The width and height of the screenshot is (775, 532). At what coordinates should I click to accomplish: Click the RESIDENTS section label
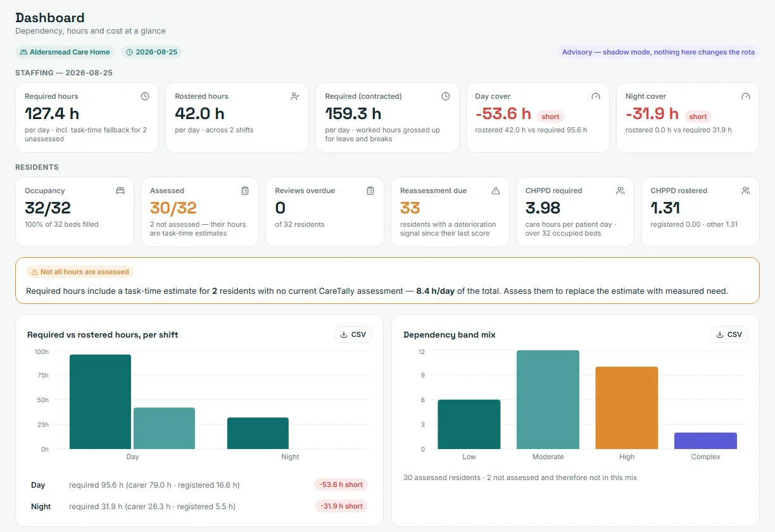(37, 167)
